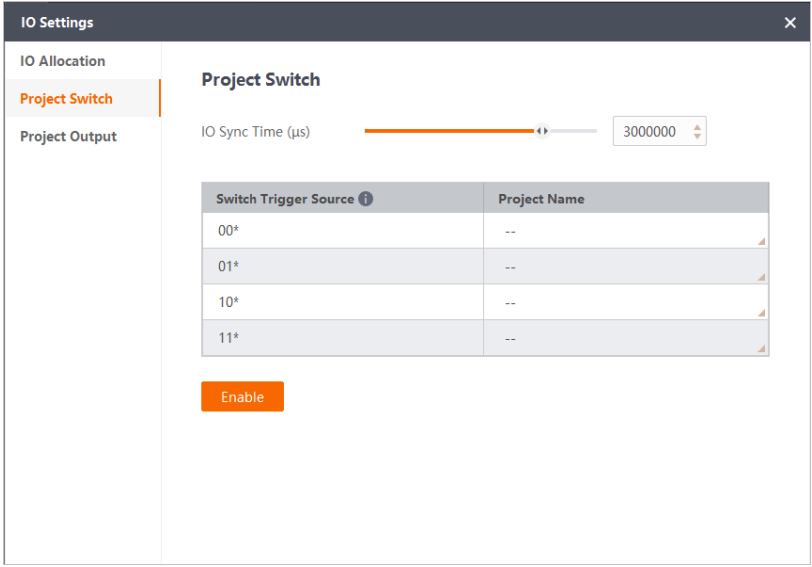This screenshot has width=812, height=567.
Task: Click the IO Sync Time slider handle
Action: click(542, 131)
